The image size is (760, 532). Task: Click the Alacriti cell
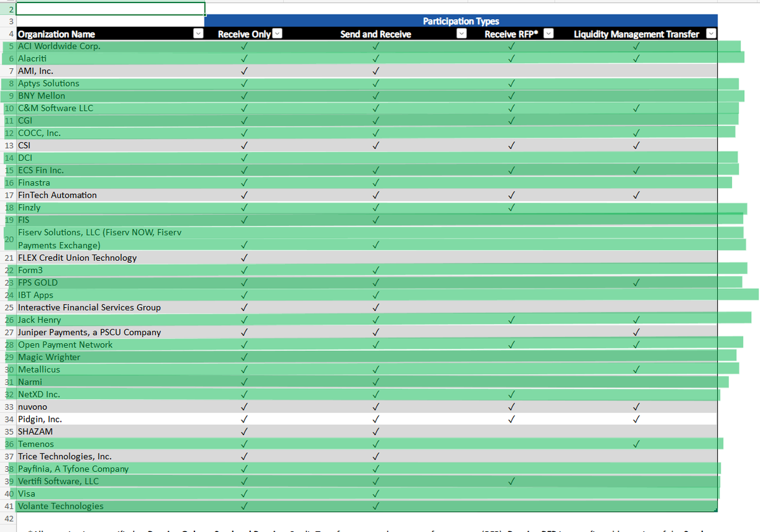(x=110, y=59)
